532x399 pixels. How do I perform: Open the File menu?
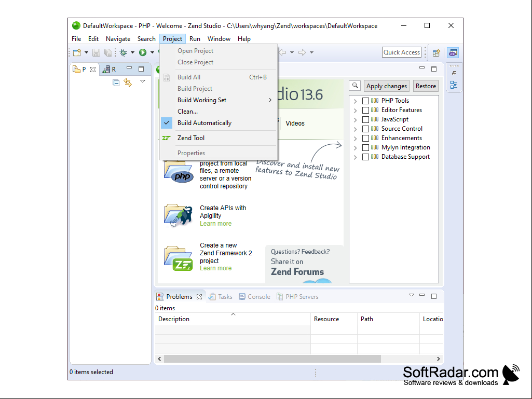tap(76, 39)
